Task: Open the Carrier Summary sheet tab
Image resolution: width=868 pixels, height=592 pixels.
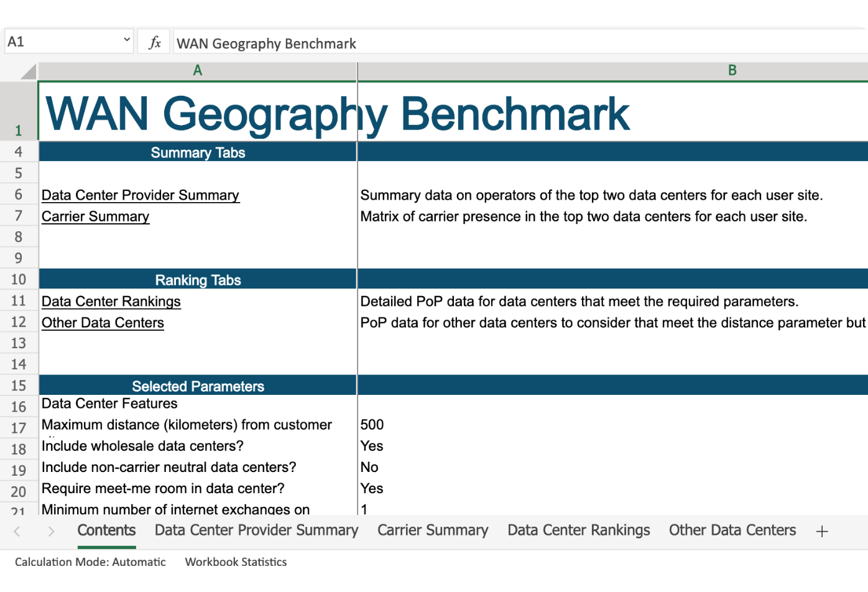Action: tap(432, 530)
